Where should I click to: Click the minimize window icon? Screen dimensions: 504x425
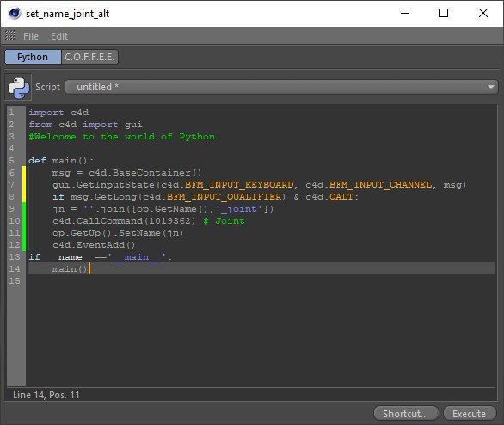pyautogui.click(x=405, y=13)
